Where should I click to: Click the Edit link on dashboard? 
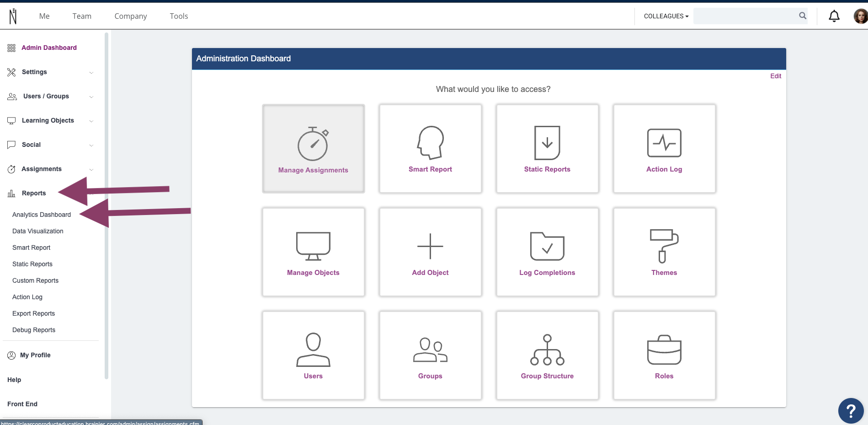point(776,76)
